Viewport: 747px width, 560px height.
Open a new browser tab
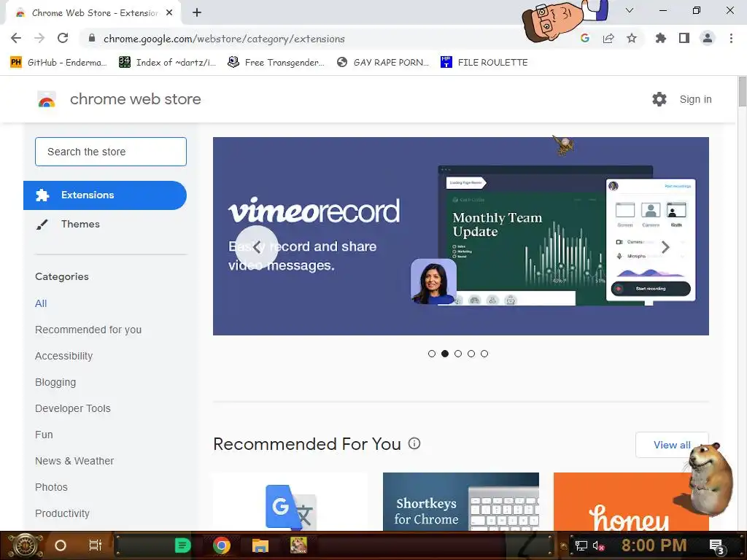(197, 13)
